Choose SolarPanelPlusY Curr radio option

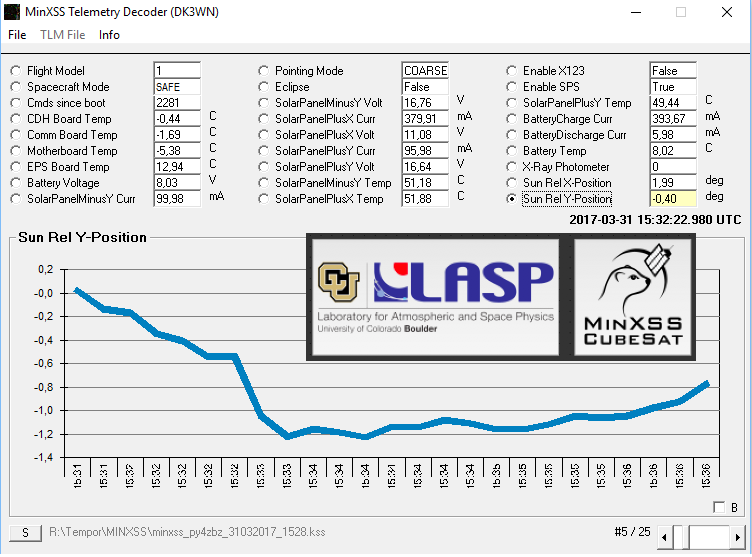pos(263,151)
